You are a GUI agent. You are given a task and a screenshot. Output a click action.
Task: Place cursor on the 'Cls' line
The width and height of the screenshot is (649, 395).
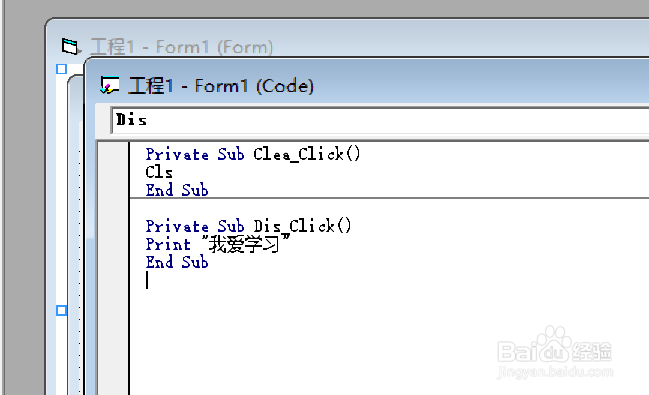[159, 172]
